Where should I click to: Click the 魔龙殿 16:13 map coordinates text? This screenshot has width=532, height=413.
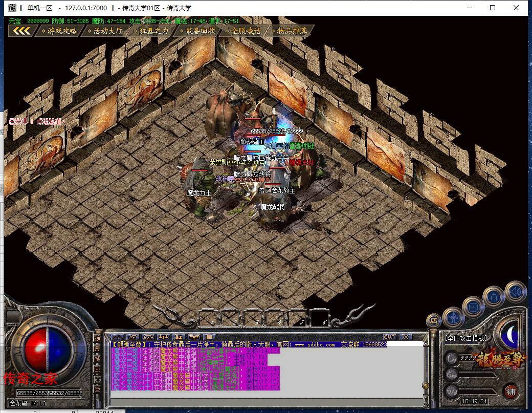pyautogui.click(x=28, y=403)
